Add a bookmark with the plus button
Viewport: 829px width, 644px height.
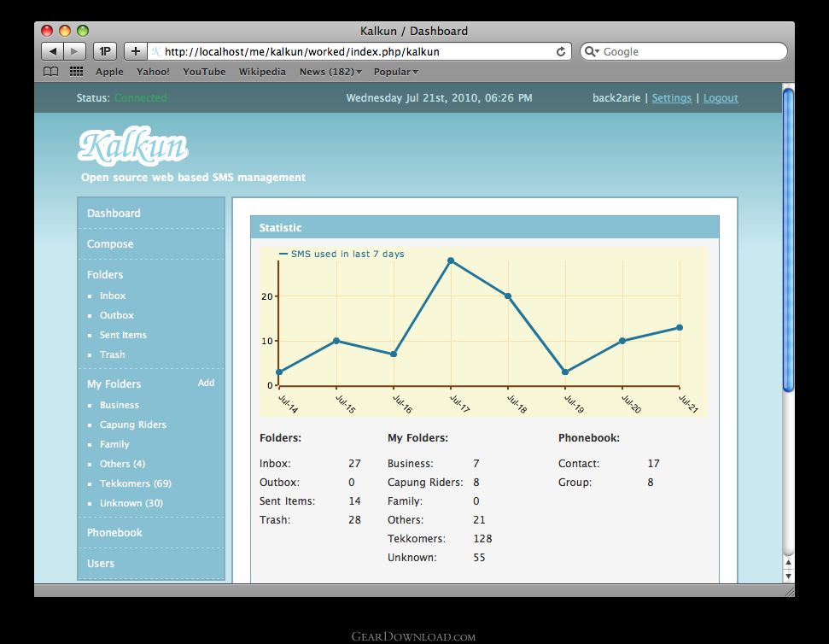(x=136, y=51)
